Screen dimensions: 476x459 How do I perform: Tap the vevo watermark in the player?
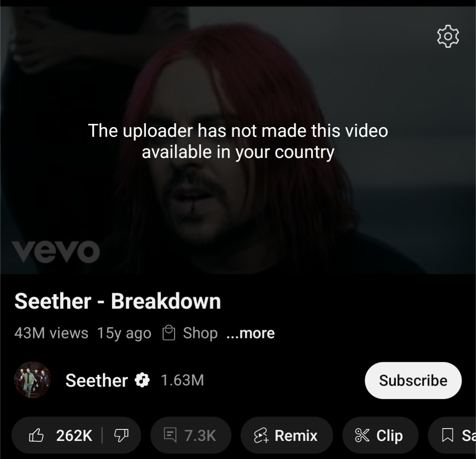(x=56, y=252)
